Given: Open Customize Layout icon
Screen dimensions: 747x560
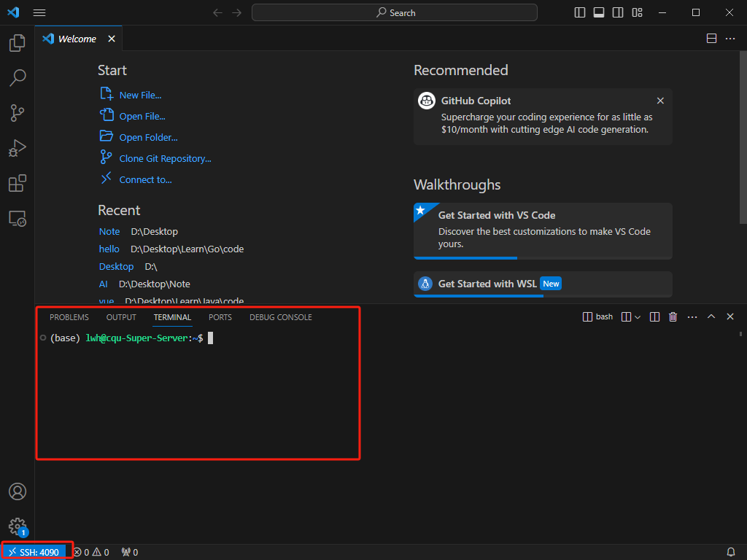Looking at the screenshot, I should click(637, 13).
